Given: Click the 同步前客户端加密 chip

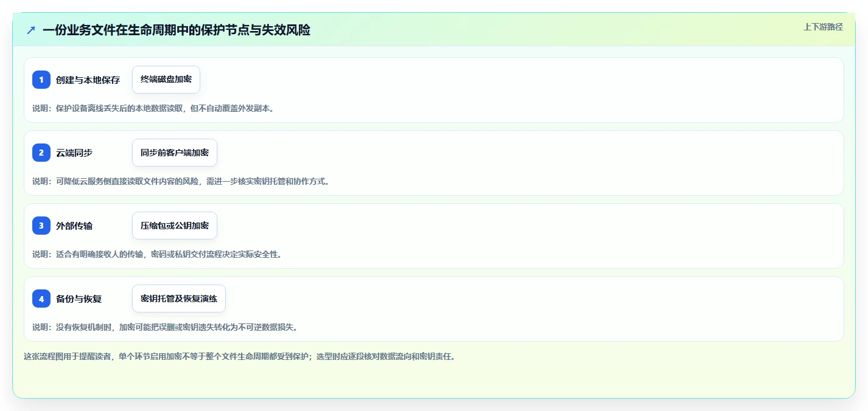Looking at the screenshot, I should click(x=175, y=153).
